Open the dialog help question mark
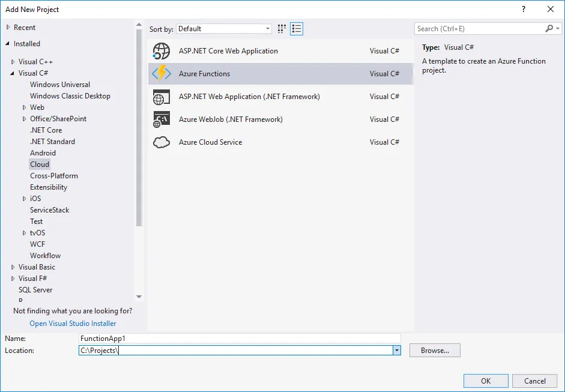The width and height of the screenshot is (565, 392). click(x=524, y=10)
